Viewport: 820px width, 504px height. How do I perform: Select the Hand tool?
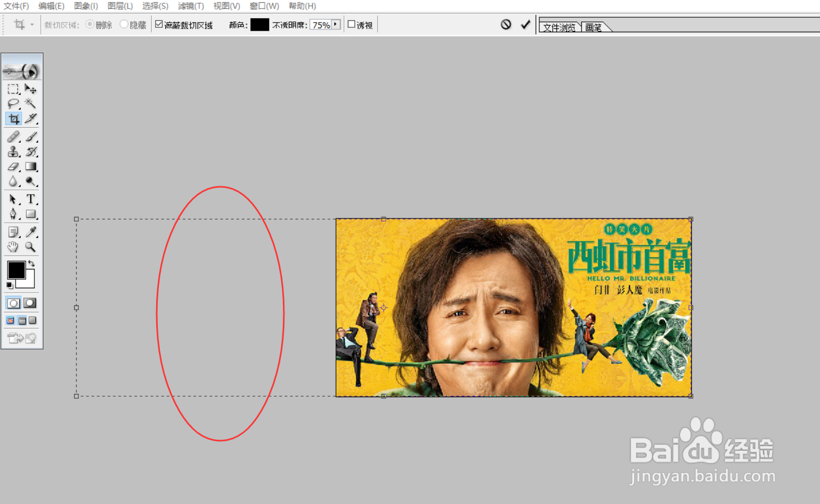coord(13,247)
